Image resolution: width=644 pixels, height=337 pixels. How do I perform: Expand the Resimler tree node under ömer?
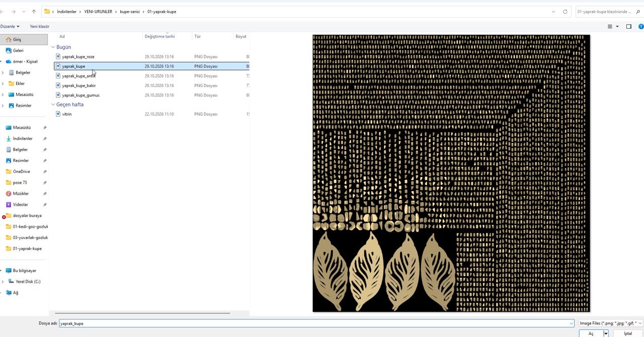tap(3, 106)
